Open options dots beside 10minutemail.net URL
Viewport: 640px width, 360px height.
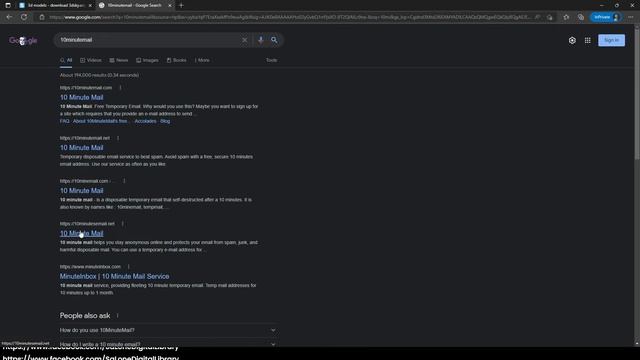[118, 138]
